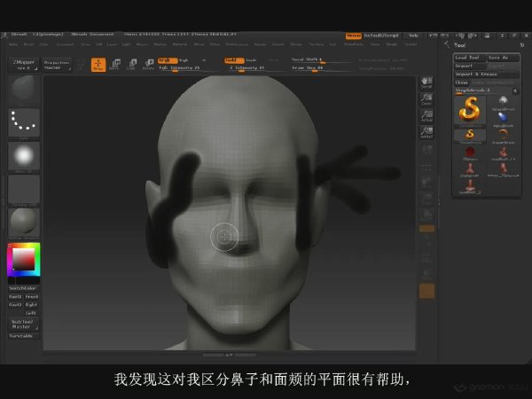This screenshot has width=532, height=399.
Task: Click the DefaultZScript button
Action: pyautogui.click(x=381, y=35)
